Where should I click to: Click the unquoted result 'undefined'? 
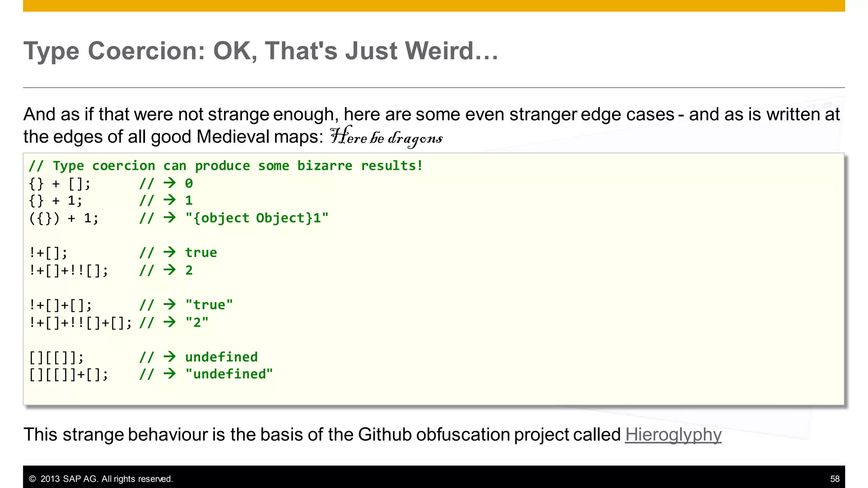click(x=221, y=357)
